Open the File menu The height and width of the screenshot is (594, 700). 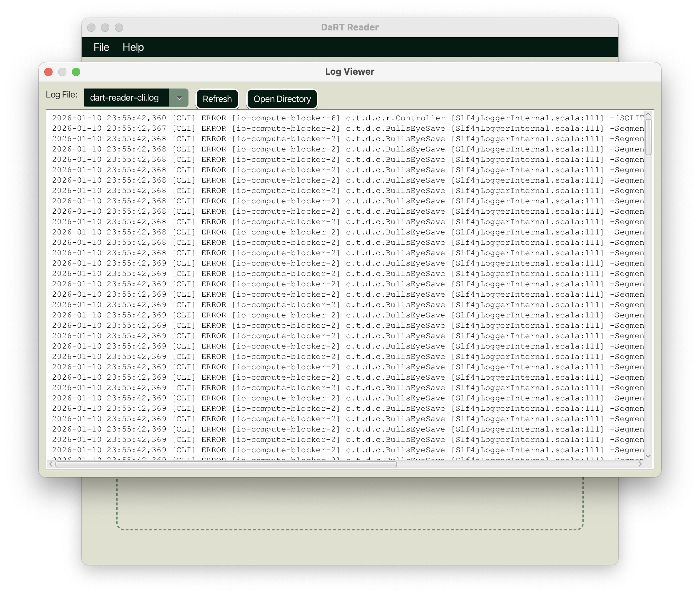pos(101,47)
